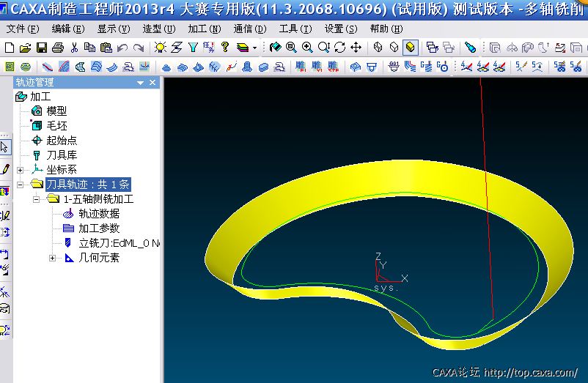Open the 帮助(H) menu
This screenshot has width=588, height=383.
point(386,29)
